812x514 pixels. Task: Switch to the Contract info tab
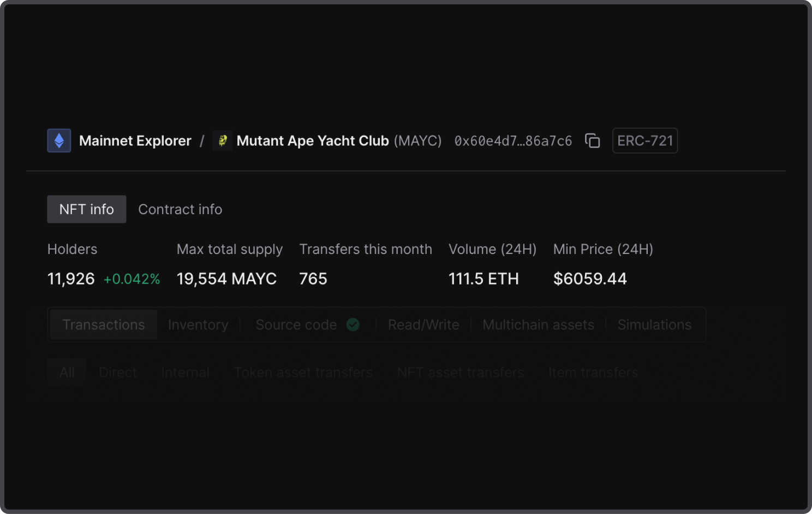click(180, 209)
